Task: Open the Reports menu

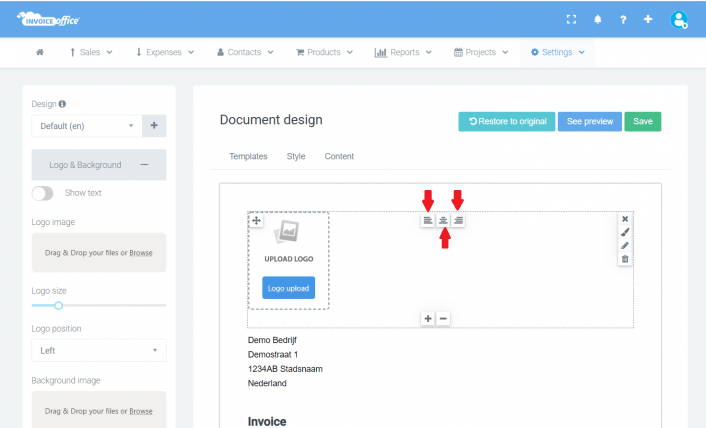Action: point(403,52)
